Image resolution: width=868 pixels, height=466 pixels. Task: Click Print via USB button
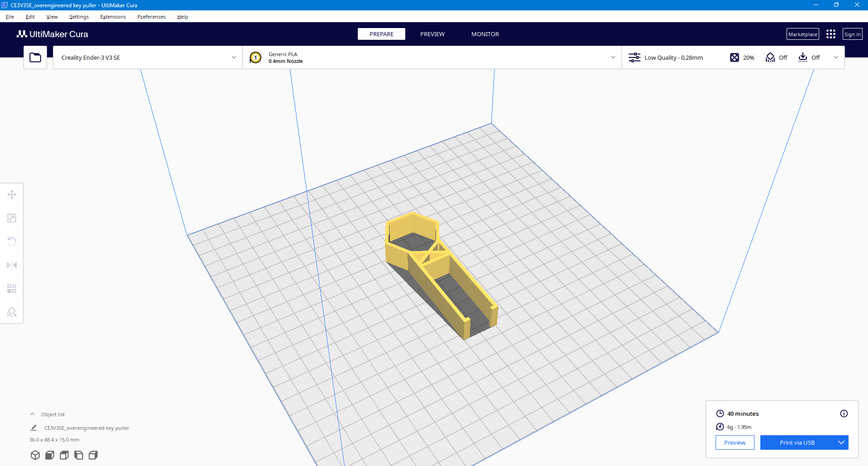pyautogui.click(x=797, y=442)
